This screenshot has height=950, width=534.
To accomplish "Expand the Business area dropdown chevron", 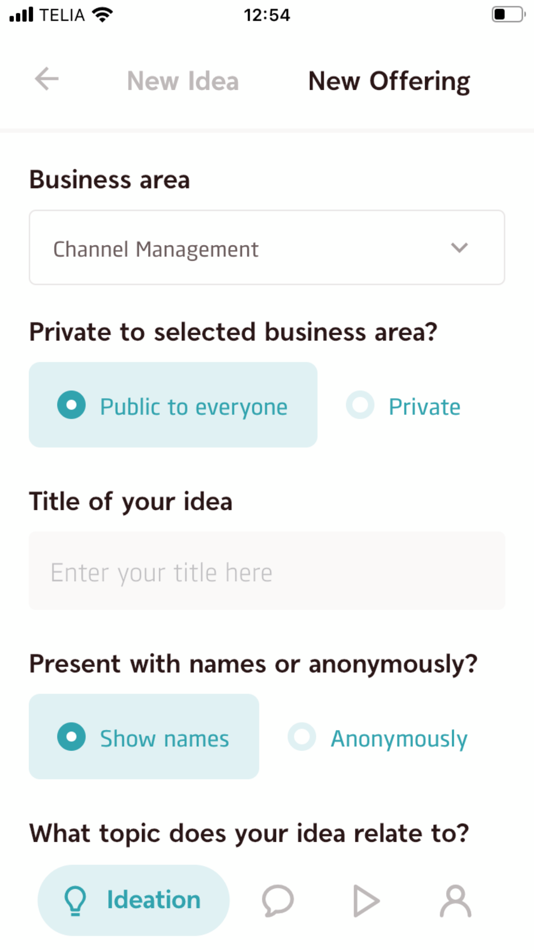I will pos(459,247).
